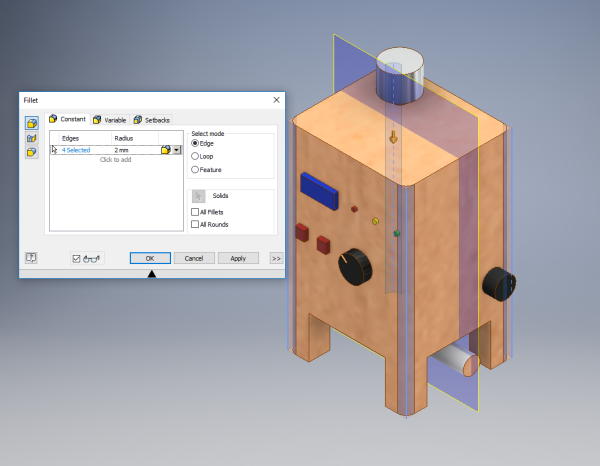Toggle the fillet preview checkbox

click(76, 259)
